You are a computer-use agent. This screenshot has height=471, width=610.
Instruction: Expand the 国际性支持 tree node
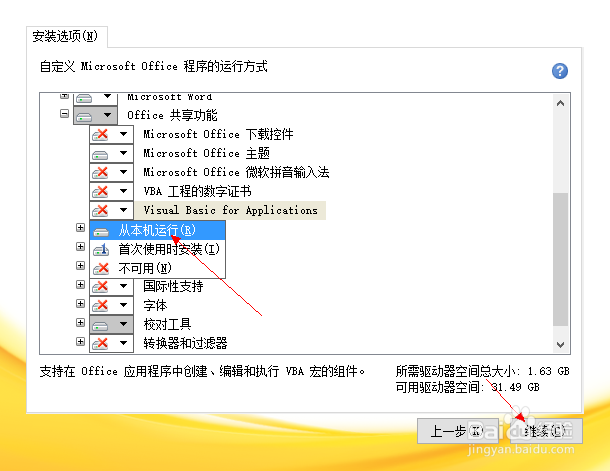point(81,285)
